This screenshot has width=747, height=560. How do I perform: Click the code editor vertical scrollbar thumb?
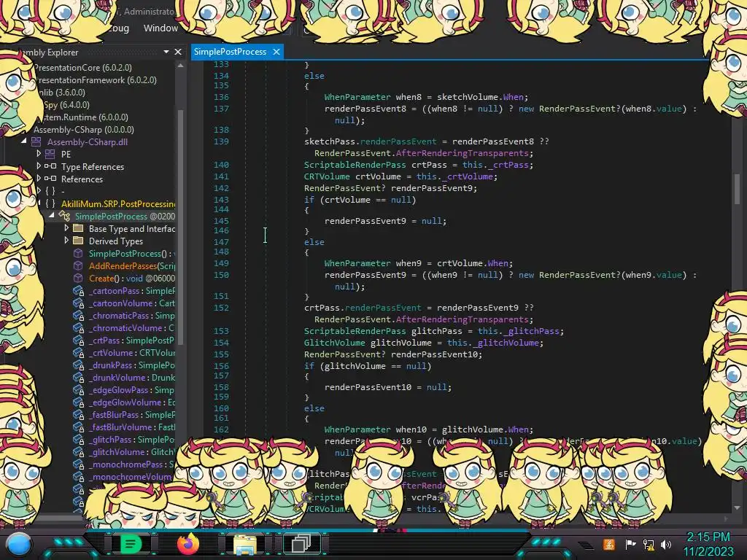[738, 188]
